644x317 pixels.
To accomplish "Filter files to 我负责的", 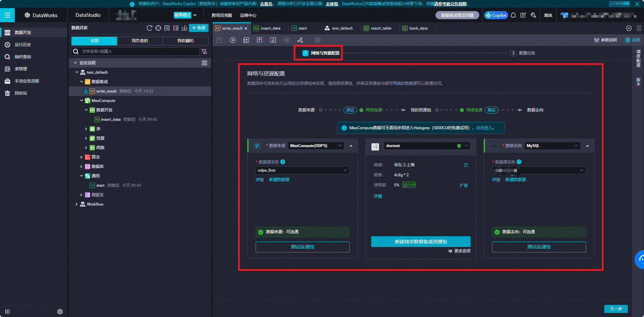I will (140, 41).
